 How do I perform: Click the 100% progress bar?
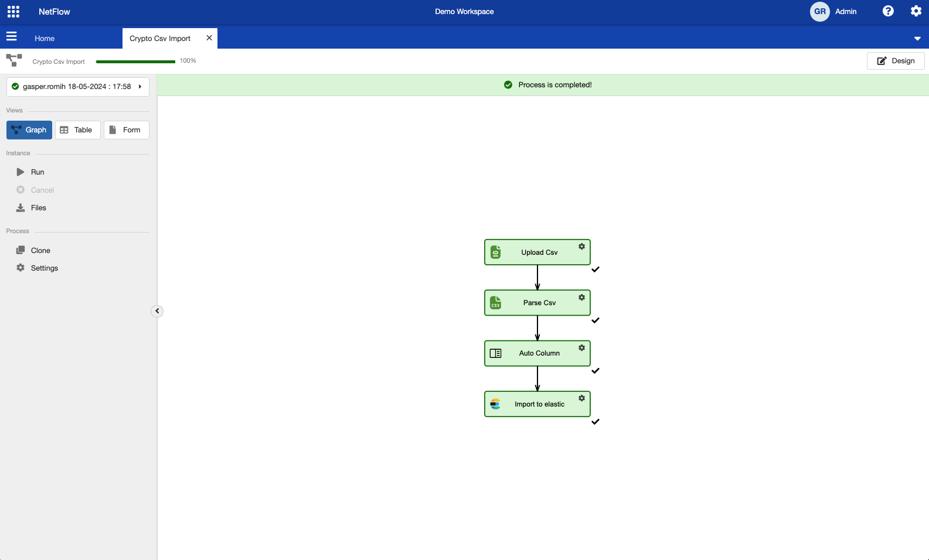point(135,62)
